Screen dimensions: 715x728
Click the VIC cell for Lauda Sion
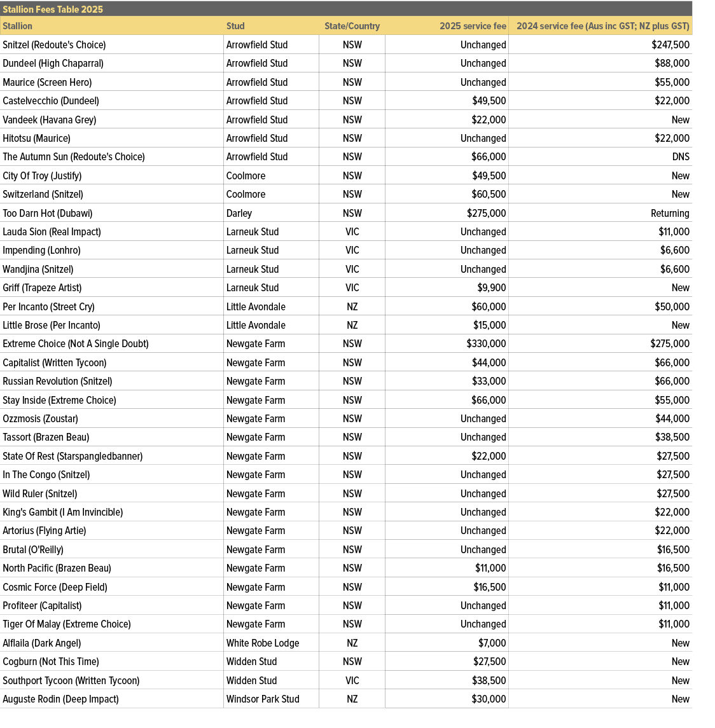click(x=352, y=231)
